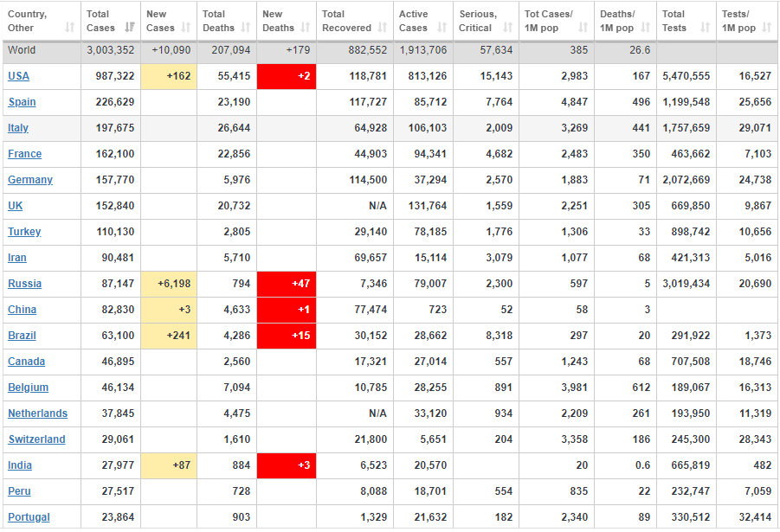Image resolution: width=780 pixels, height=532 pixels.
Task: Sort by Country, Other column arrows
Action: coord(69,28)
